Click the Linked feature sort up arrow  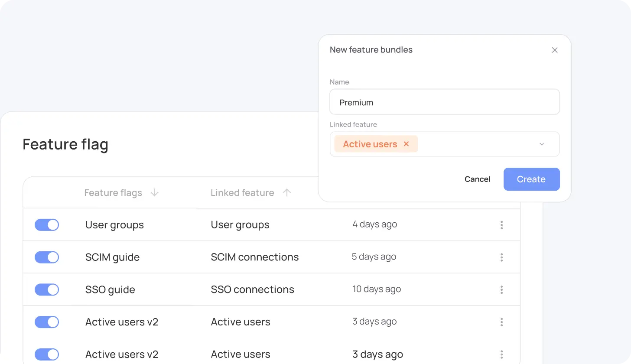tap(286, 193)
